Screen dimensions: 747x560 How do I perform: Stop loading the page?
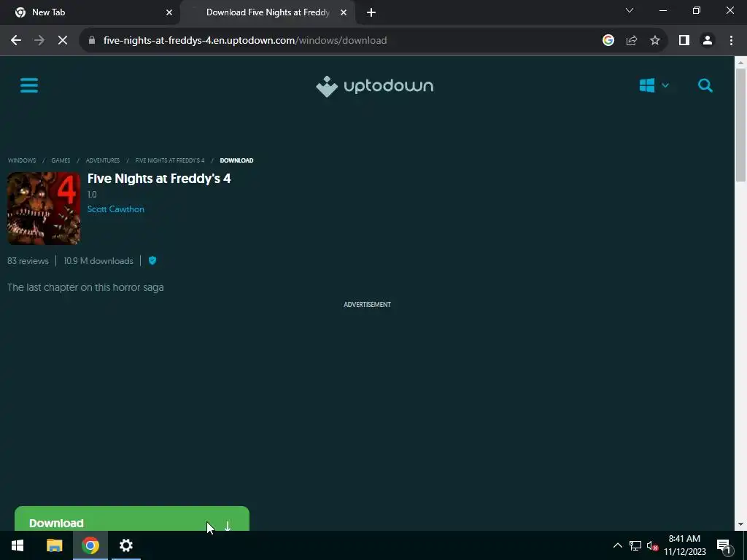[63, 41]
